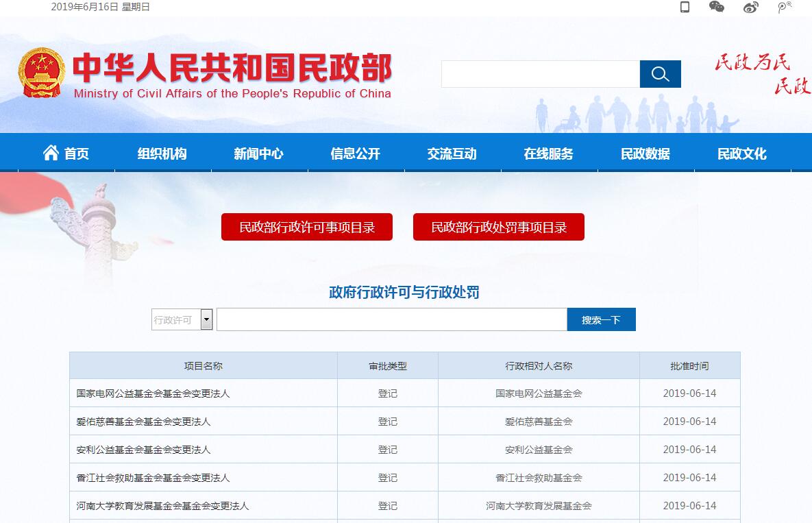Open 爱佑慈善基金会基金会变更法人 entry
The width and height of the screenshot is (812, 523).
point(143,422)
